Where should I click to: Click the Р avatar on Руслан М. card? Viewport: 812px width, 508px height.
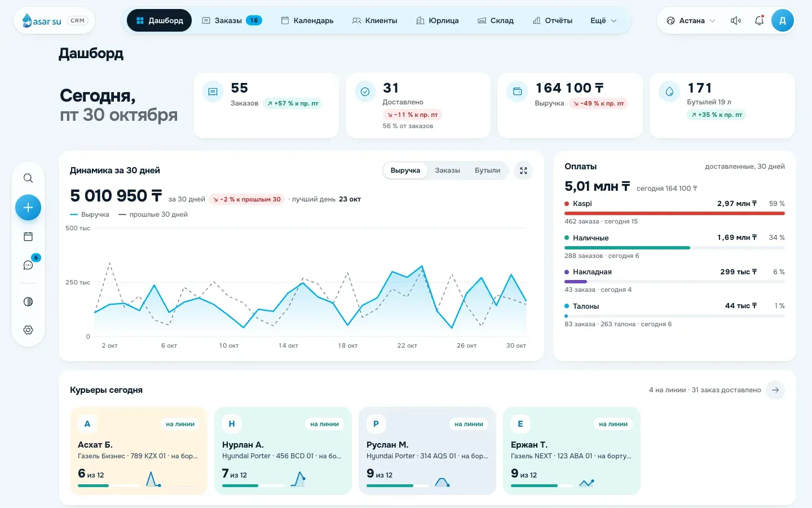point(376,424)
